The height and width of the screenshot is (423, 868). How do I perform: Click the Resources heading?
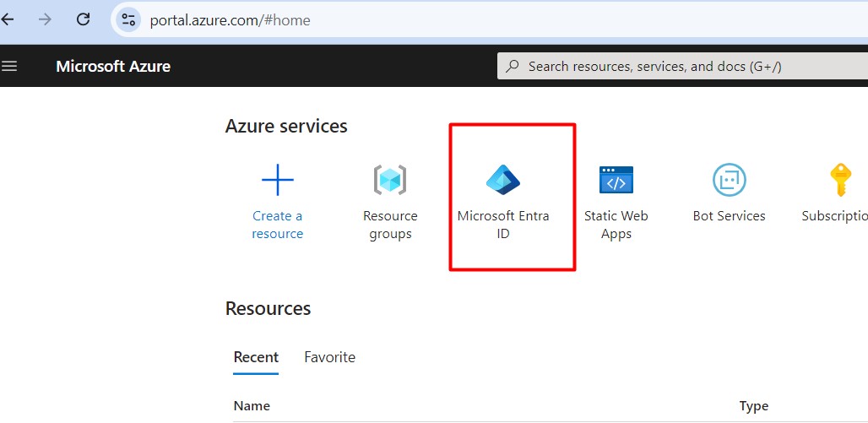click(x=268, y=308)
